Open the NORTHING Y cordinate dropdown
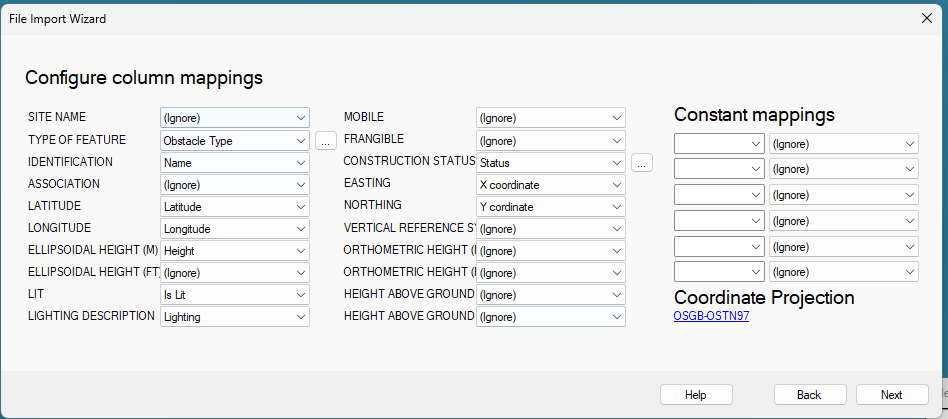 tap(550, 207)
